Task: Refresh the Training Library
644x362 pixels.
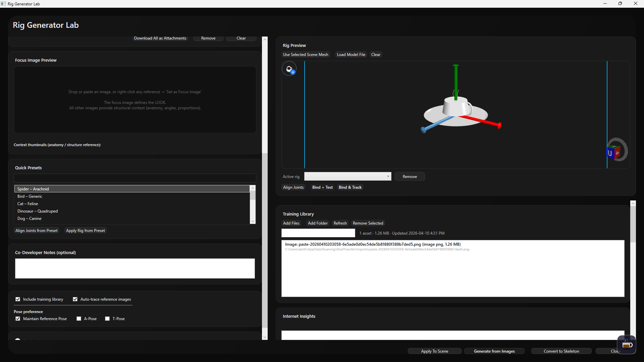Action: pos(340,223)
